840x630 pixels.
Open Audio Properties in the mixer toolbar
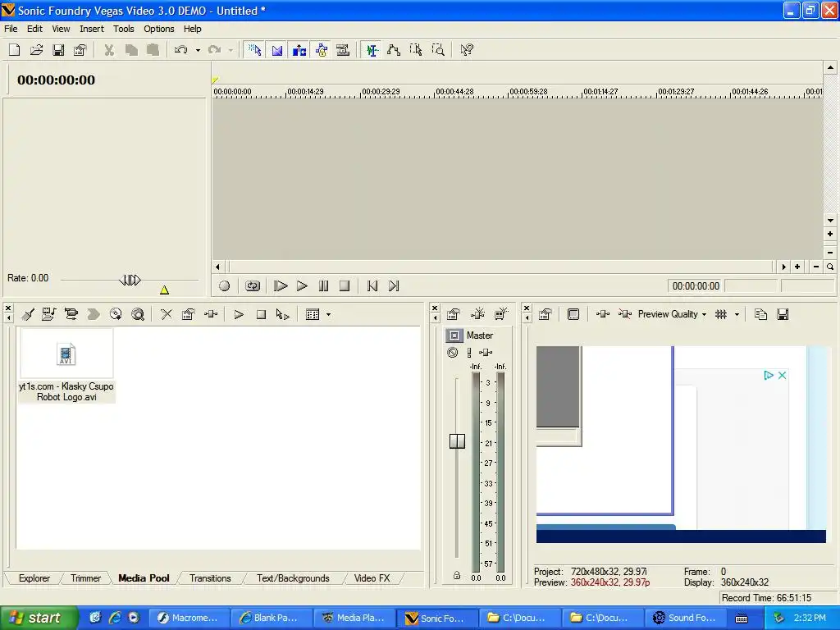click(x=453, y=314)
